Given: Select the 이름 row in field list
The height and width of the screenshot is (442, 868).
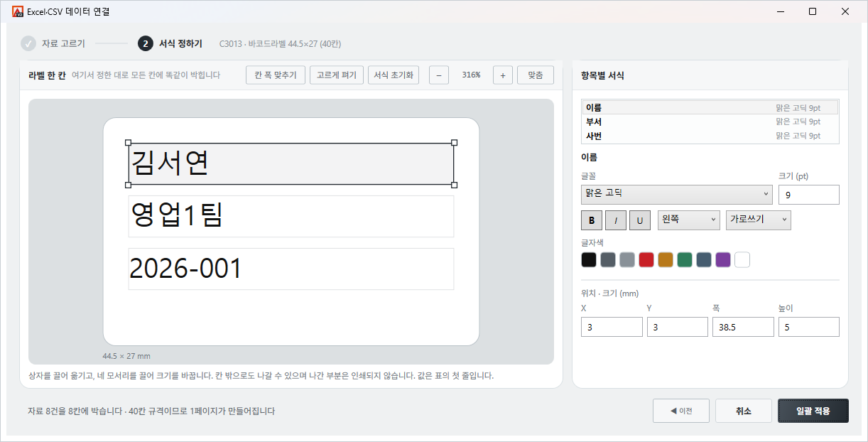Looking at the screenshot, I should point(710,107).
